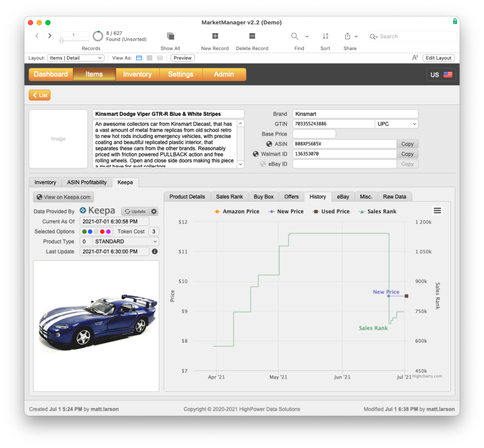Click the View on Keepa.com button
This screenshot has height=448, width=484.
63,197
